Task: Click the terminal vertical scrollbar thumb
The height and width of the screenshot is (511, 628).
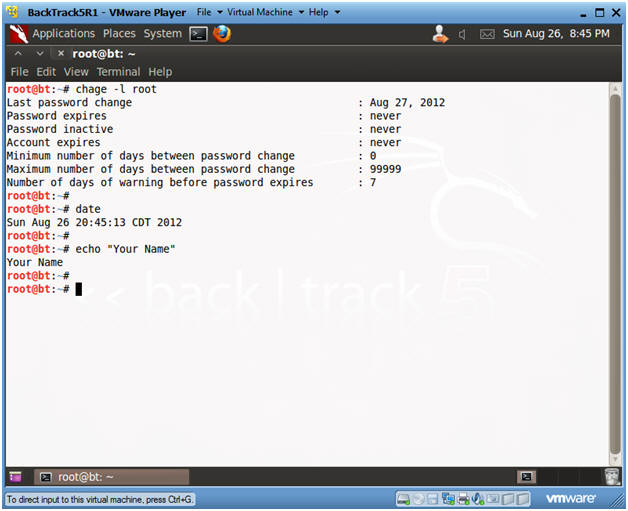Action: 615,275
